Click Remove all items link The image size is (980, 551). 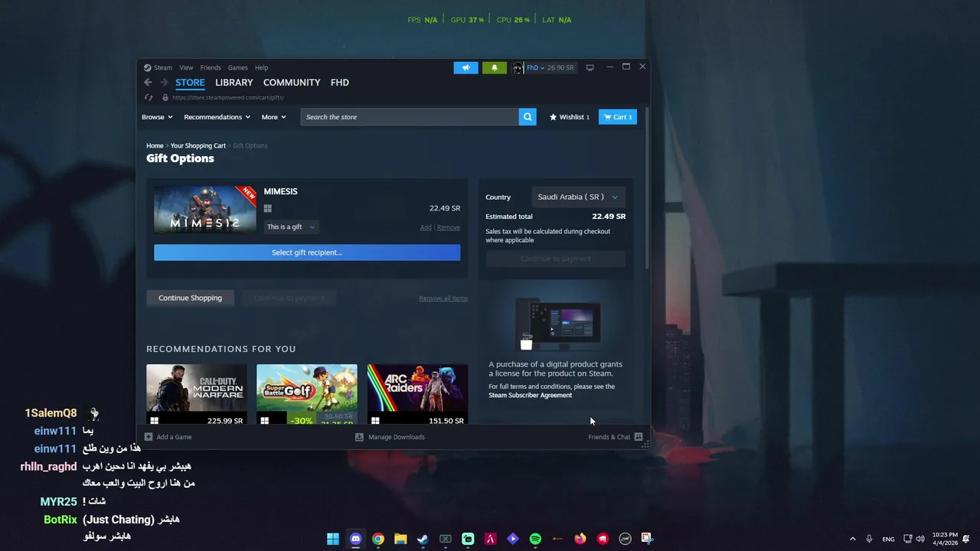point(443,298)
